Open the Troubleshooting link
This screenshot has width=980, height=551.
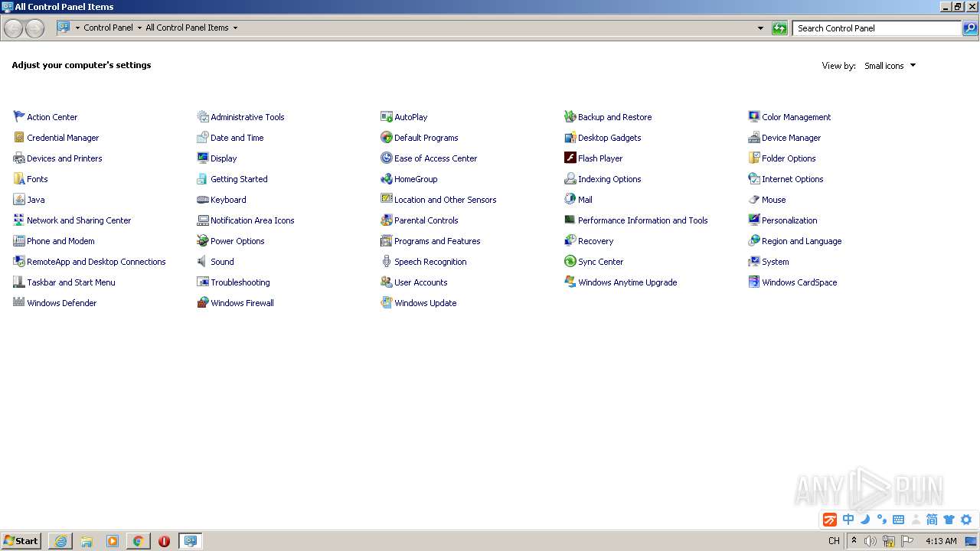pos(240,282)
